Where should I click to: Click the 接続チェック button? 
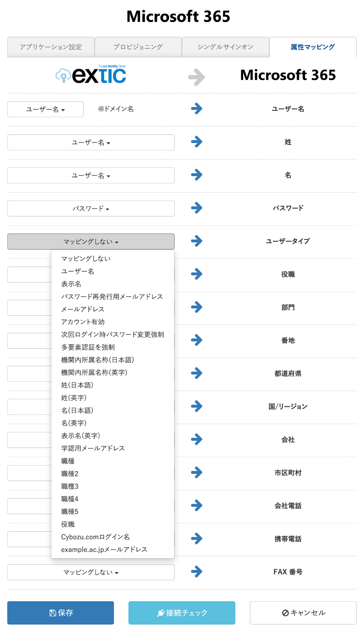[182, 613]
